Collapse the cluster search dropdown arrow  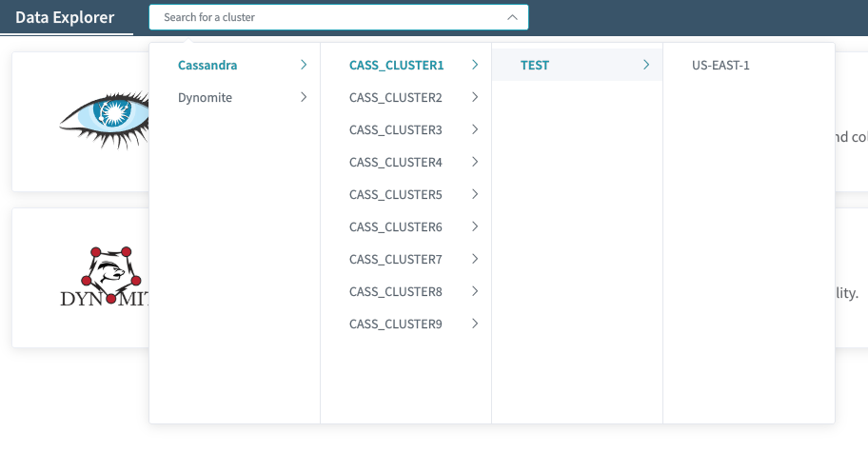coord(512,17)
